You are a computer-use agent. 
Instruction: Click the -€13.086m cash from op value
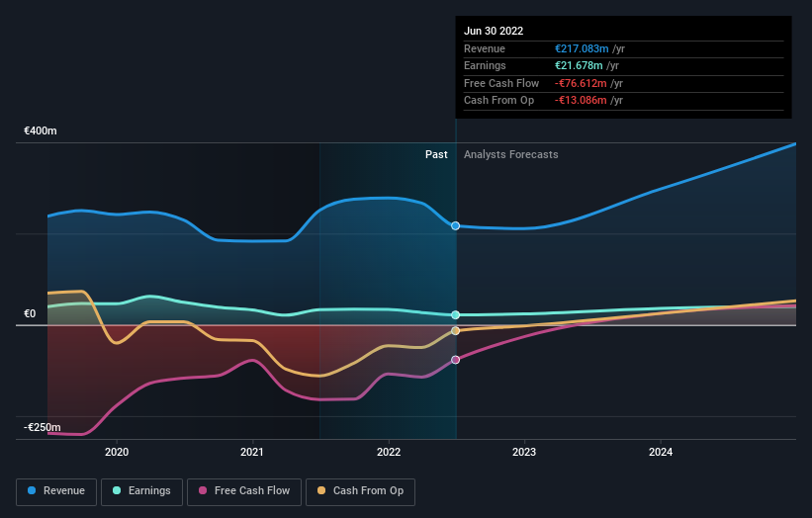point(581,101)
